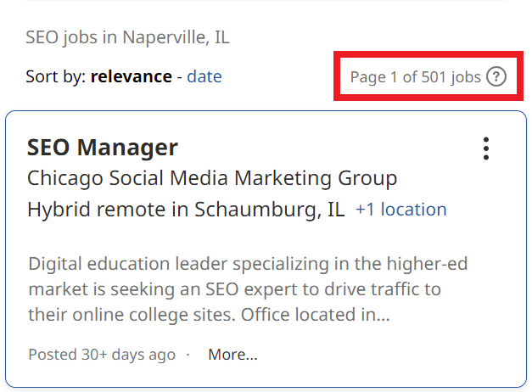Click the 'Sort by:' label
The height and width of the screenshot is (392, 532).
pos(56,76)
